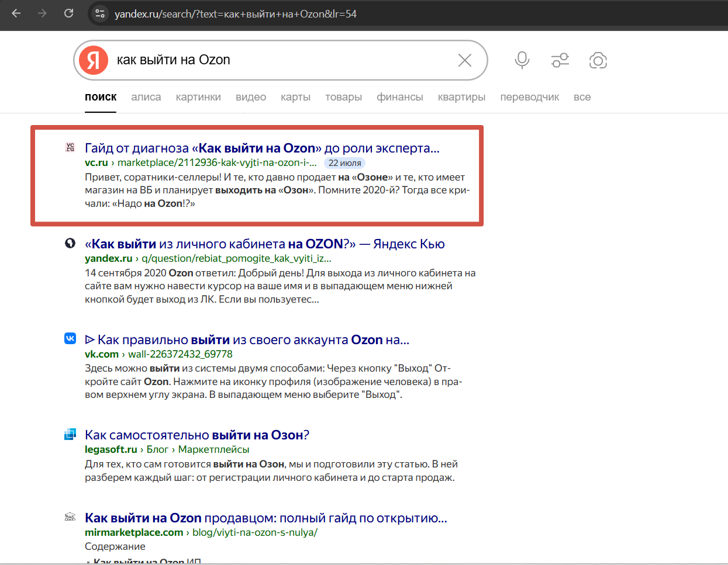The image size is (728, 565).
Task: Open the Яндекс Кью question about Ozon logout
Action: click(x=263, y=244)
